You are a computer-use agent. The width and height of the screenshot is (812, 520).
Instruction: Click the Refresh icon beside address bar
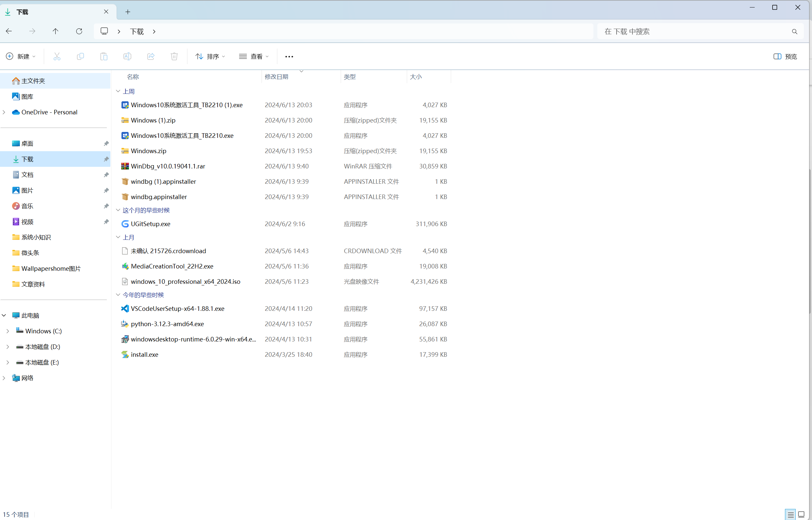click(x=79, y=31)
